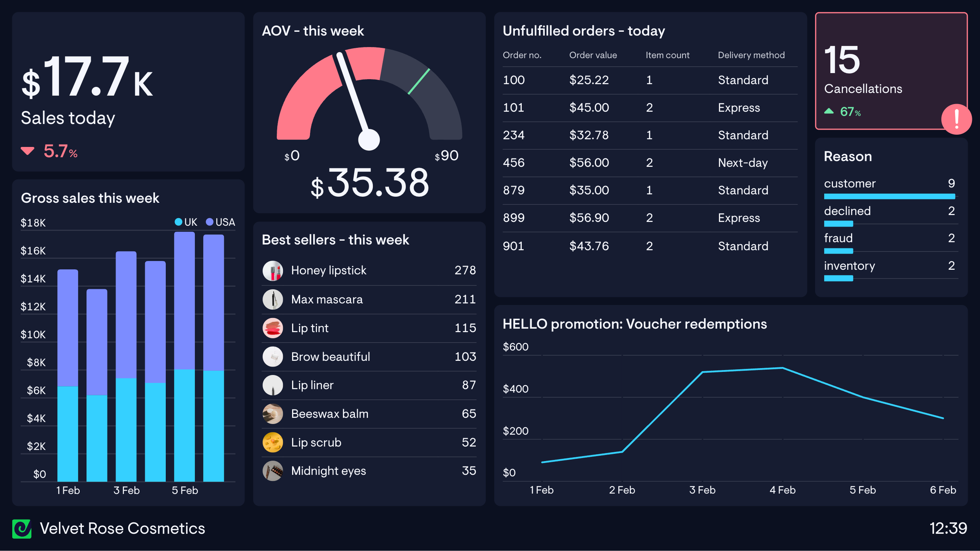Click the Brow beautiful product thumbnail
The width and height of the screenshot is (980, 551).
tap(272, 356)
